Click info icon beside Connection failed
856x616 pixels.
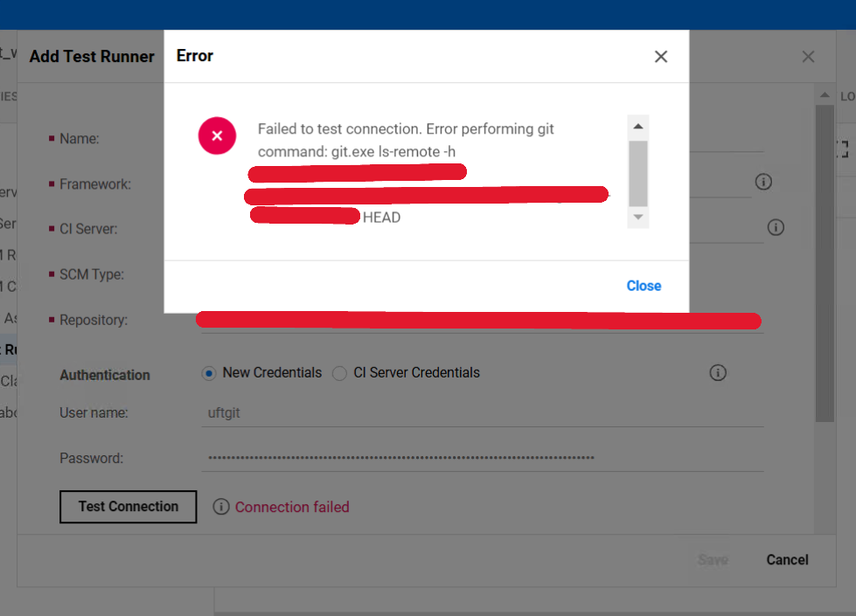(x=221, y=507)
